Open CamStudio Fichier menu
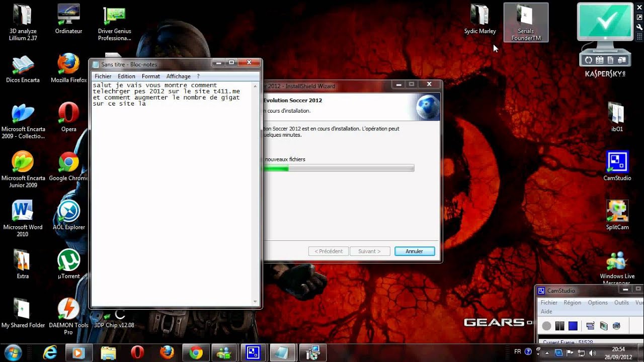 click(549, 303)
